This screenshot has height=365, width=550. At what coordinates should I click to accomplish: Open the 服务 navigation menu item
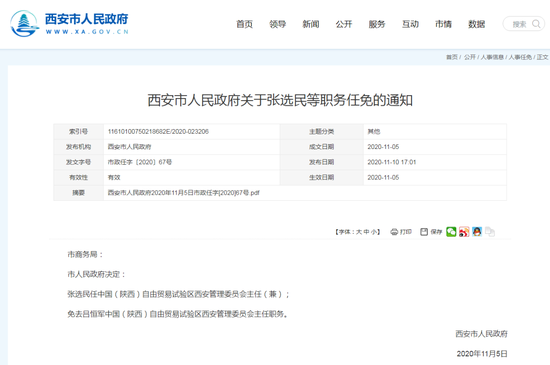pos(377,24)
